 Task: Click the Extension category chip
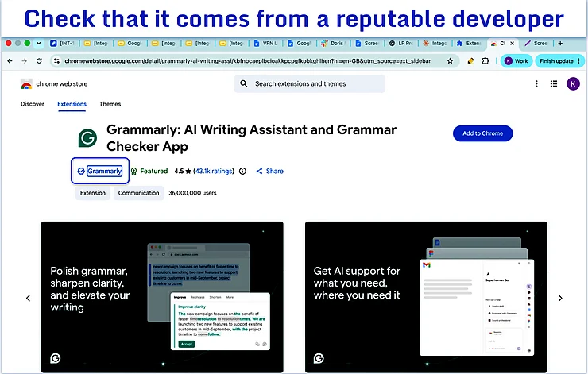[93, 193]
